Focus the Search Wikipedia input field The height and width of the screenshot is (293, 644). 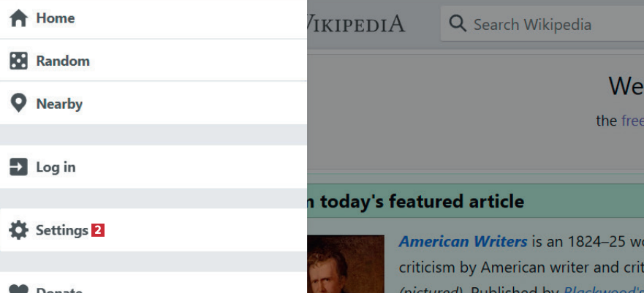click(x=548, y=25)
